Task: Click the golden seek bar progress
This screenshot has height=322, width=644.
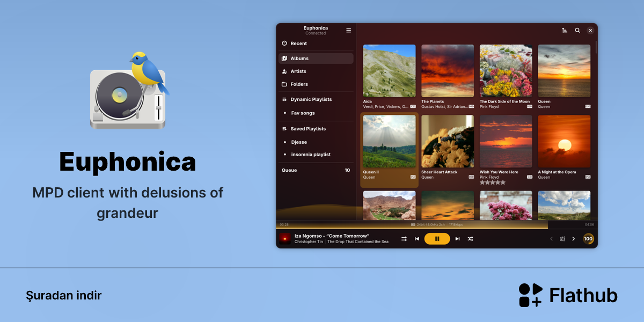Action: (412, 224)
